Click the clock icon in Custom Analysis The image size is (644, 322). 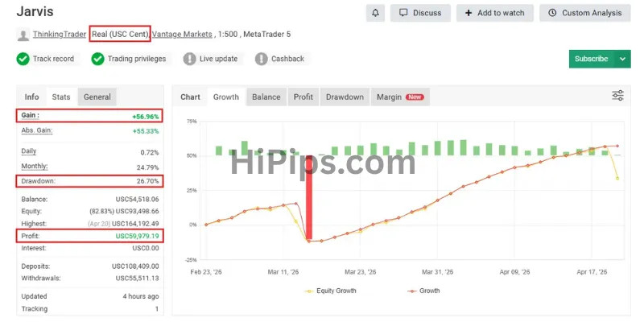click(552, 13)
